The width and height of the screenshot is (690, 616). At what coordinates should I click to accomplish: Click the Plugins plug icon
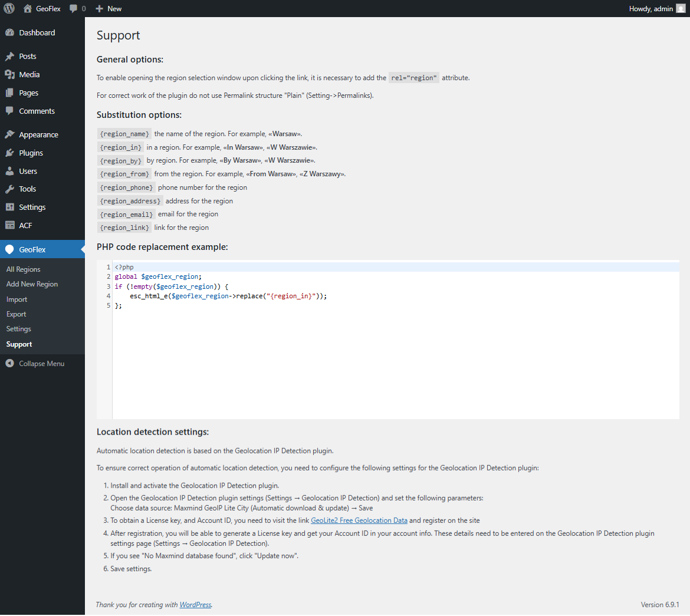click(x=9, y=153)
